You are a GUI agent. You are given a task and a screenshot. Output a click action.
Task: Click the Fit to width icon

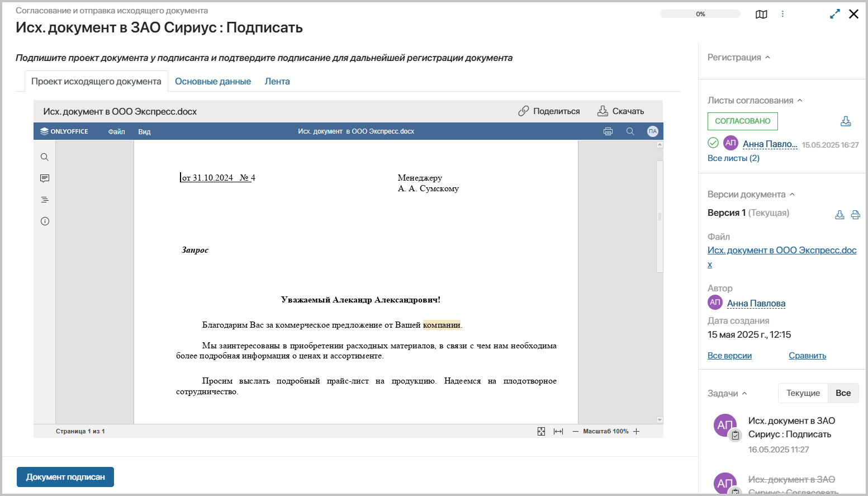pos(558,432)
